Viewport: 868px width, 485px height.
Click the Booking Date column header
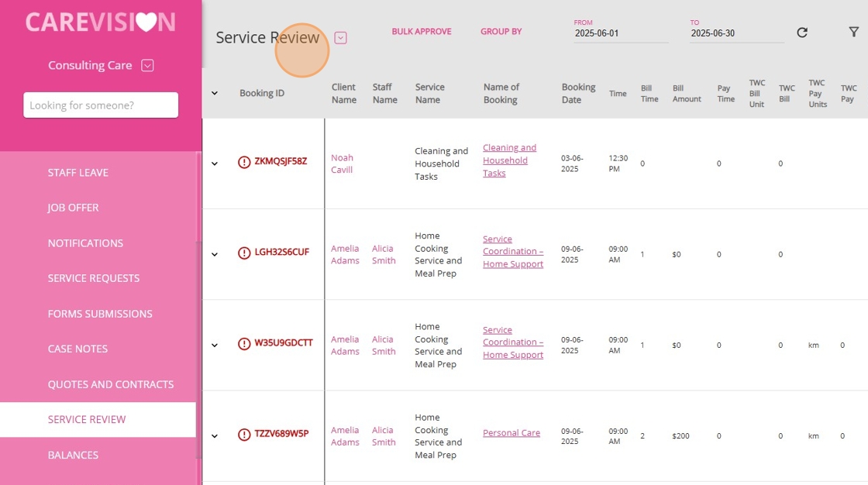578,94
